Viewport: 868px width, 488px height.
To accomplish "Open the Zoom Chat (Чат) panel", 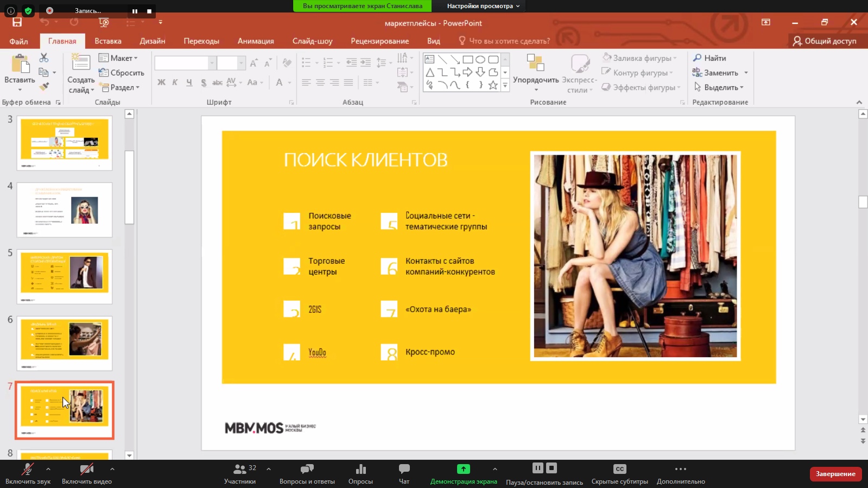I will pos(404,473).
